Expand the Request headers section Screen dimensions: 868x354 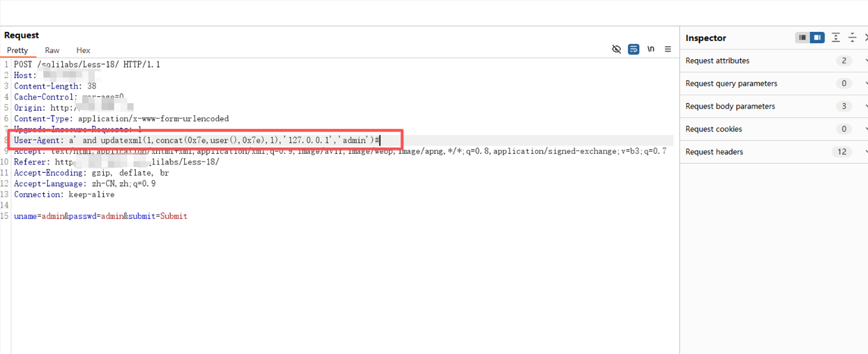pos(774,152)
